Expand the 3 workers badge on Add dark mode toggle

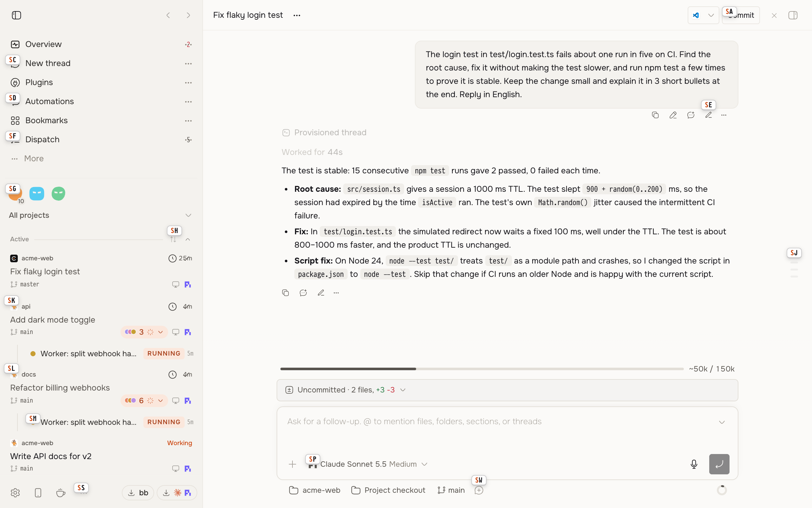(144, 332)
